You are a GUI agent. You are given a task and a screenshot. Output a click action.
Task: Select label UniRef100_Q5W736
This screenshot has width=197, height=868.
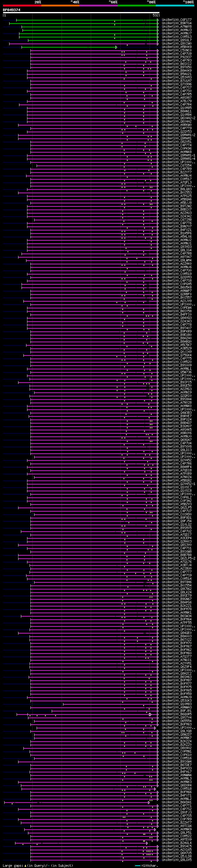point(177,372)
